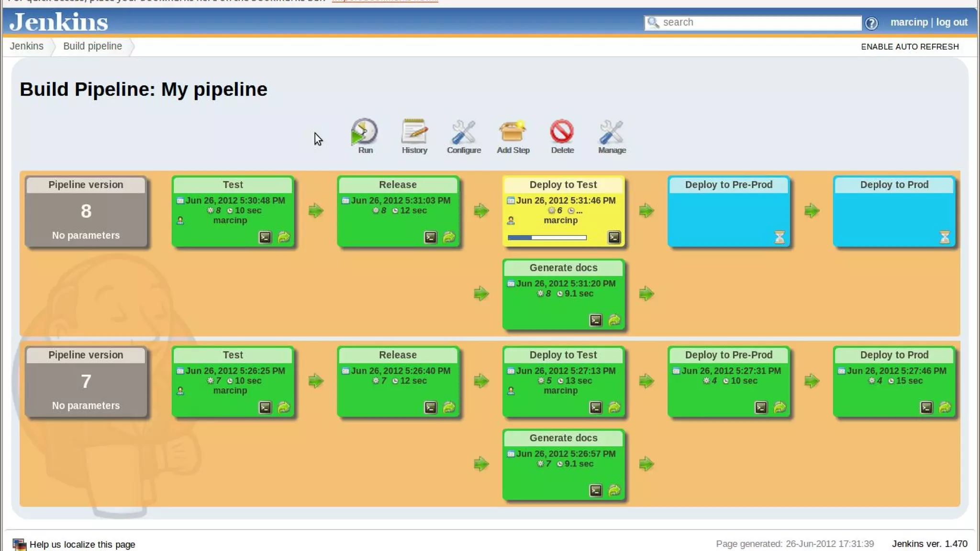The width and height of the screenshot is (980, 551).
Task: Click the Run pipeline icon
Action: coord(365,132)
